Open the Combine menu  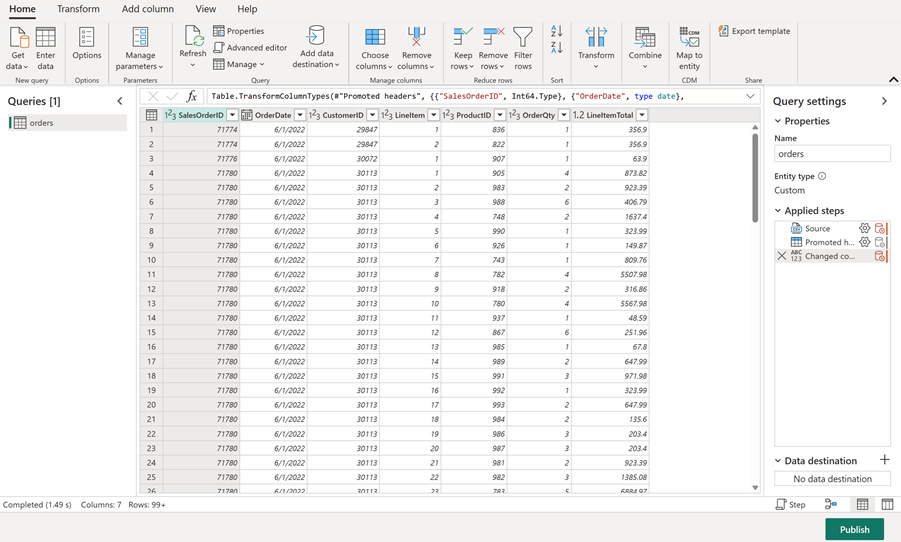click(645, 48)
